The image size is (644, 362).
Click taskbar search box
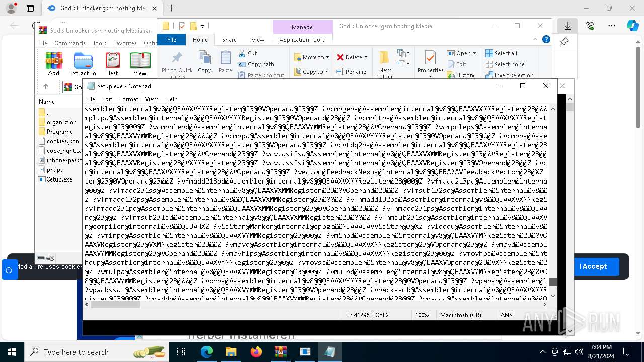[x=96, y=352]
